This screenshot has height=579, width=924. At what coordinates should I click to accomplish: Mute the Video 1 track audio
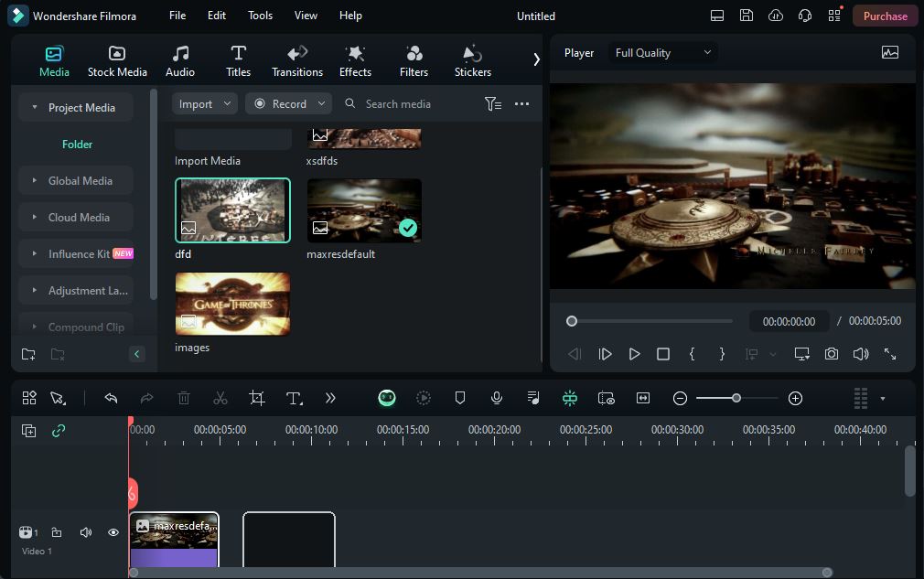(x=85, y=532)
